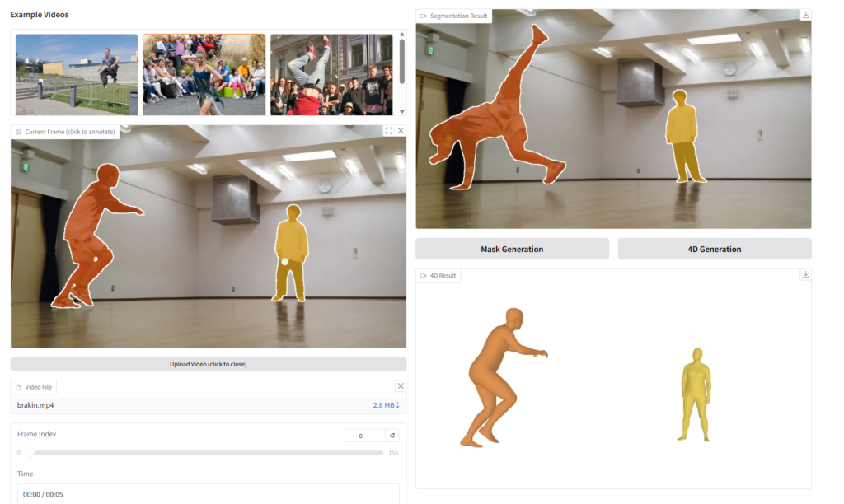Screen dimensions: 844x504
Task: Click the Segmentation Result video label icon
Action: tap(424, 16)
